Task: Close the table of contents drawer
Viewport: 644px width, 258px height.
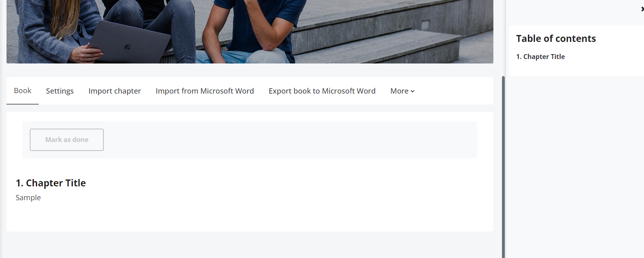Action: click(642, 9)
